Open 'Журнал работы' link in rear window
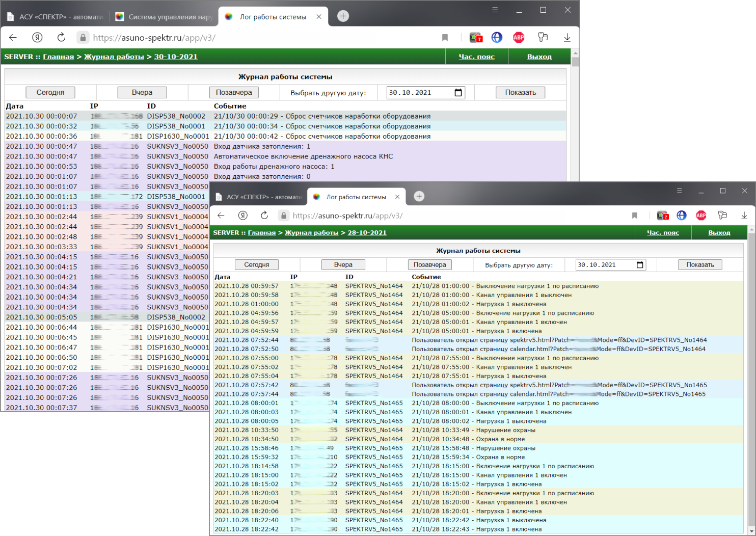 (114, 57)
